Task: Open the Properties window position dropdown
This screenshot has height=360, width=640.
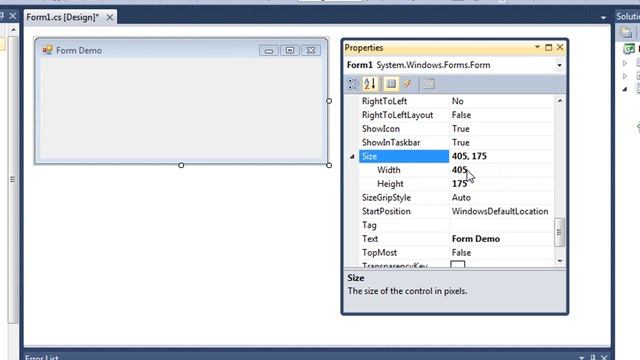Action: [x=537, y=47]
